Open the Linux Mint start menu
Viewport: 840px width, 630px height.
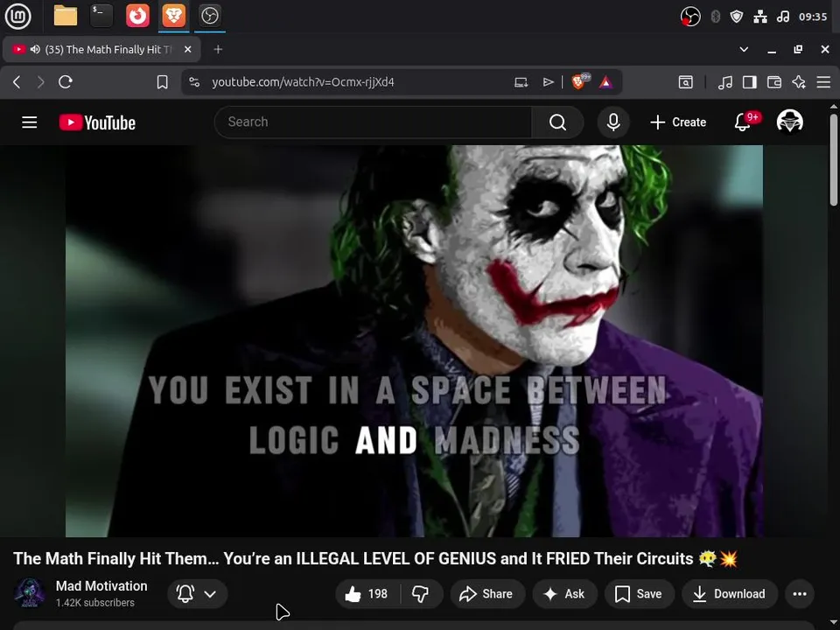[x=17, y=16]
